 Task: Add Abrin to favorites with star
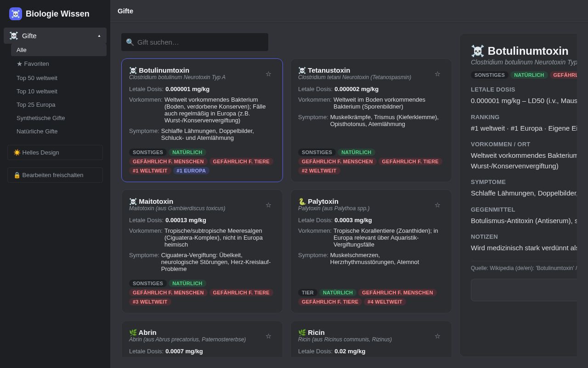click(268, 336)
